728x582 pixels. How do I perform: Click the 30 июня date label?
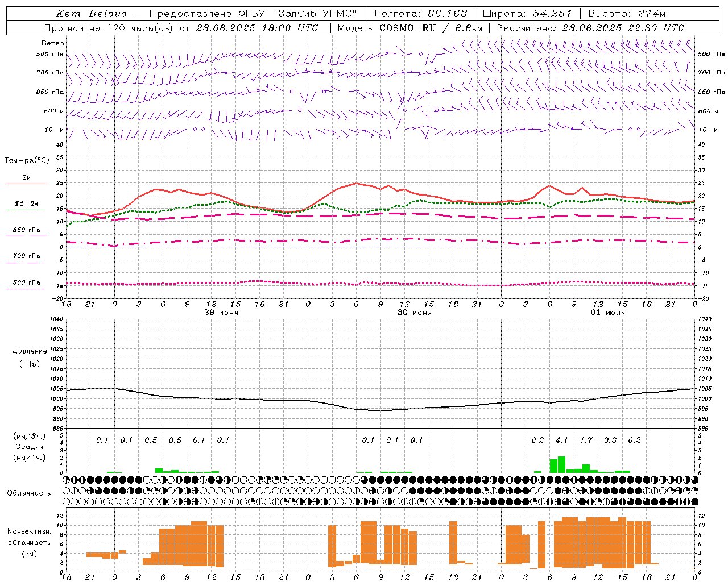(x=415, y=313)
